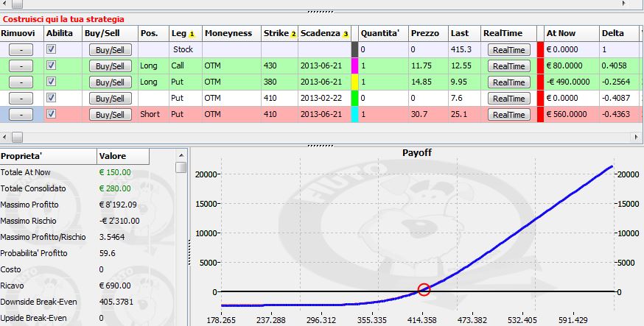Sort by Scadenza column header
The height and width of the screenshot is (326, 644).
[324, 33]
